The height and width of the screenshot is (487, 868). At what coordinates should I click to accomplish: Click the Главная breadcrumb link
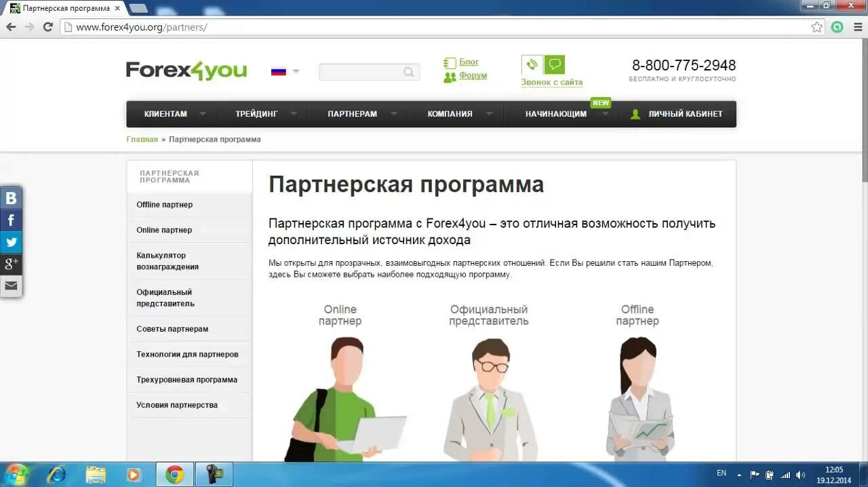[x=142, y=139]
